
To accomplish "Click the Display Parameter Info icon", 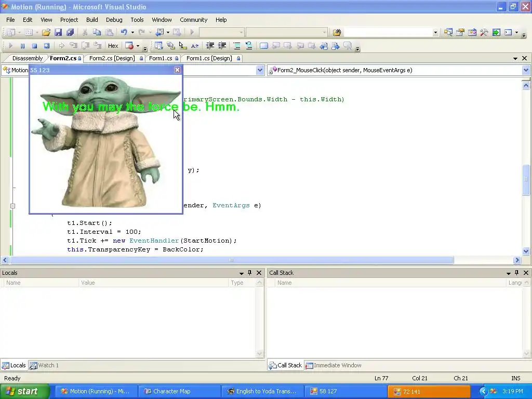I will pyautogui.click(x=170, y=46).
